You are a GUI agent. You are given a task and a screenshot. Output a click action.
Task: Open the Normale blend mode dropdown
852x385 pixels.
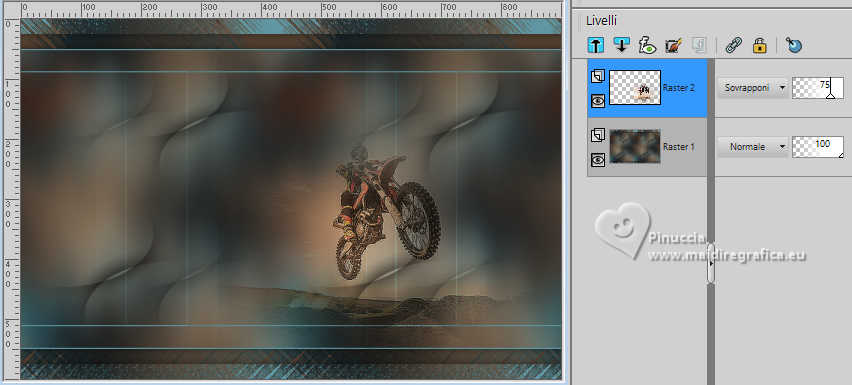point(753,147)
